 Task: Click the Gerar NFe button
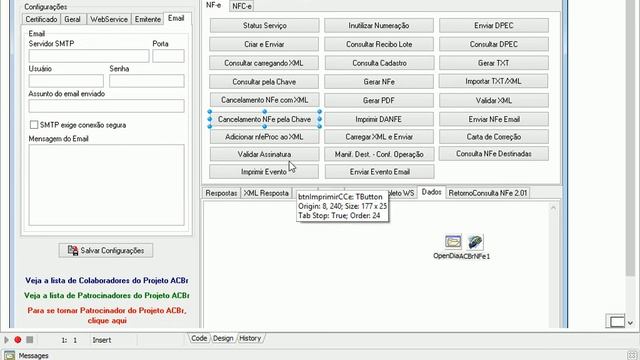coord(379,82)
